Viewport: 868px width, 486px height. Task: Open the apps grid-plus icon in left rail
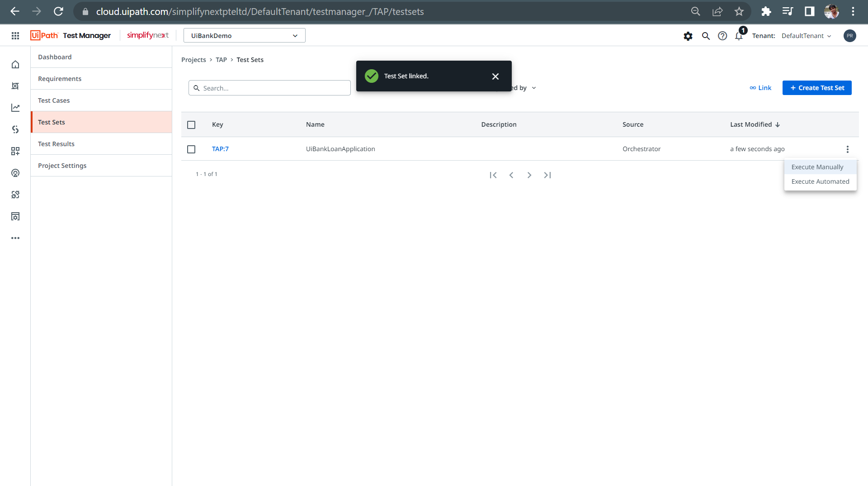click(x=15, y=151)
